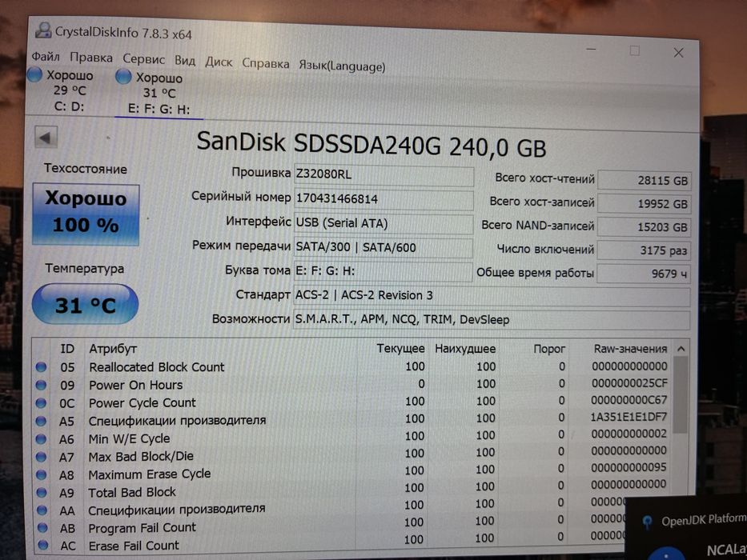This screenshot has width=747, height=560.
Task: Click the ID column header
Action: (67, 349)
